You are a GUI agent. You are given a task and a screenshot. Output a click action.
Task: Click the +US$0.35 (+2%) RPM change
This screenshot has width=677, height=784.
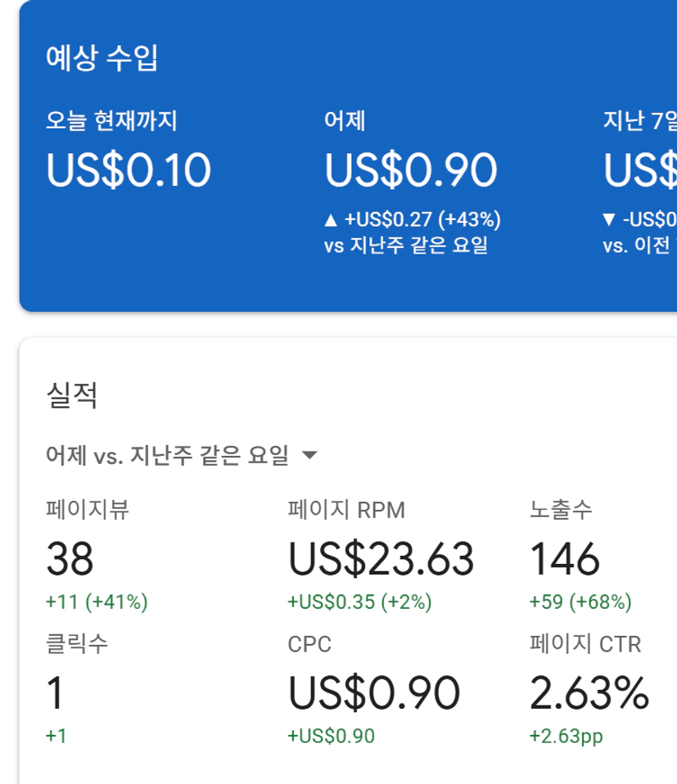[359, 602]
